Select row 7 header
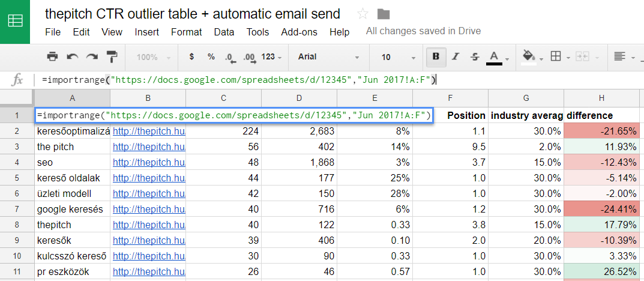644x281 pixels. coord(17,209)
